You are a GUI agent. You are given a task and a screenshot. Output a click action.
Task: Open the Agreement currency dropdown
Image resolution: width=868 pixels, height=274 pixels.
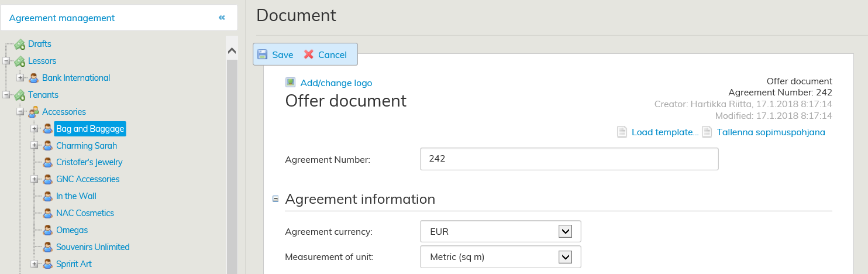(565, 232)
